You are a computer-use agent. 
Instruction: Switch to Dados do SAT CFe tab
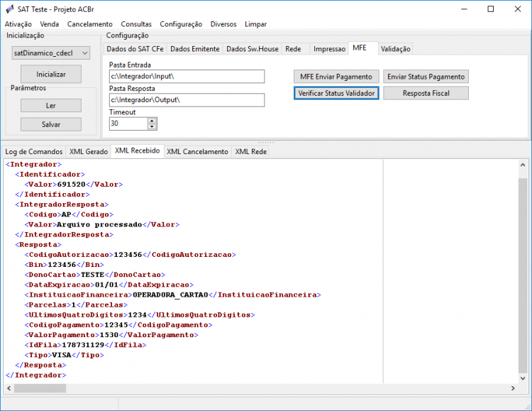(135, 49)
